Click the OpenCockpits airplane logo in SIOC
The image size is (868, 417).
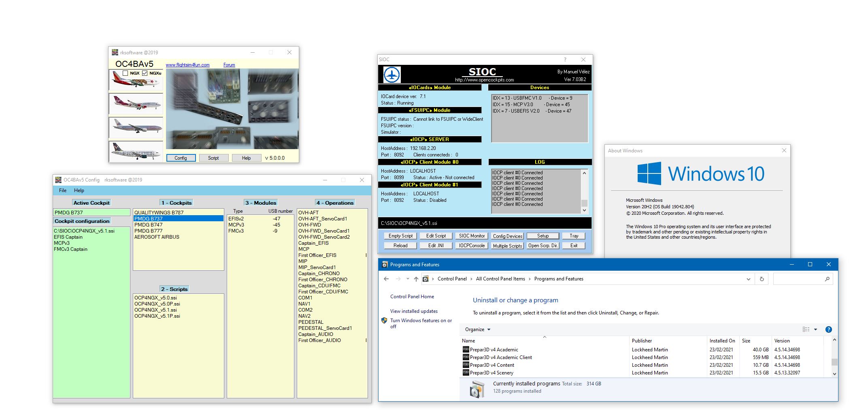click(x=392, y=75)
